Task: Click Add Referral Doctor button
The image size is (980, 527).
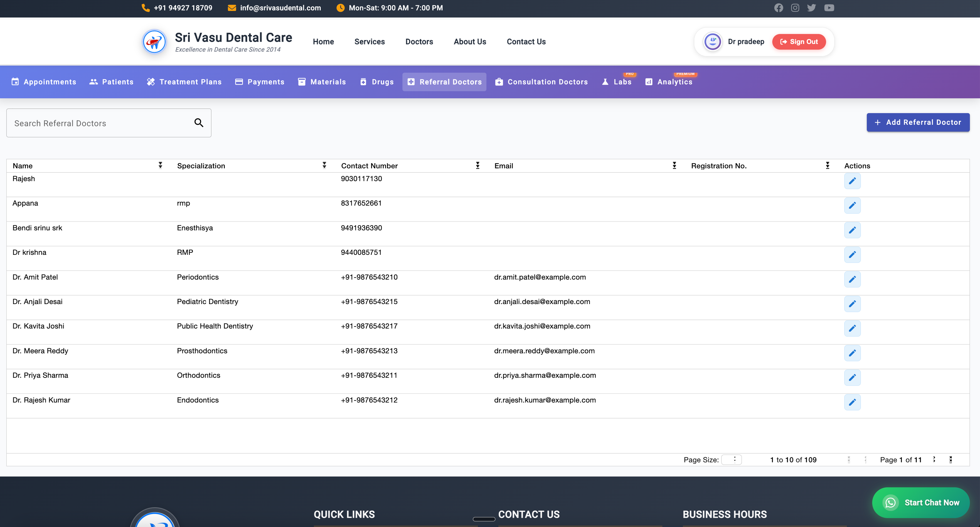Action: click(x=918, y=122)
